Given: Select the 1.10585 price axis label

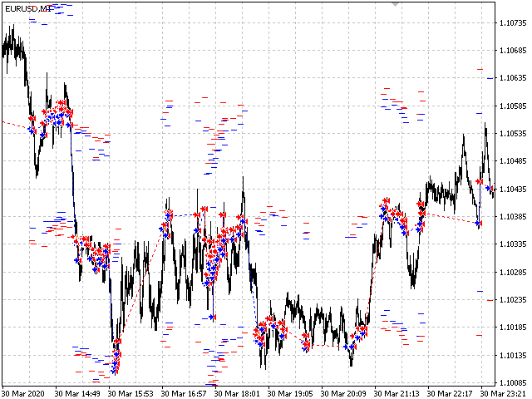Looking at the screenshot, I should [513, 106].
